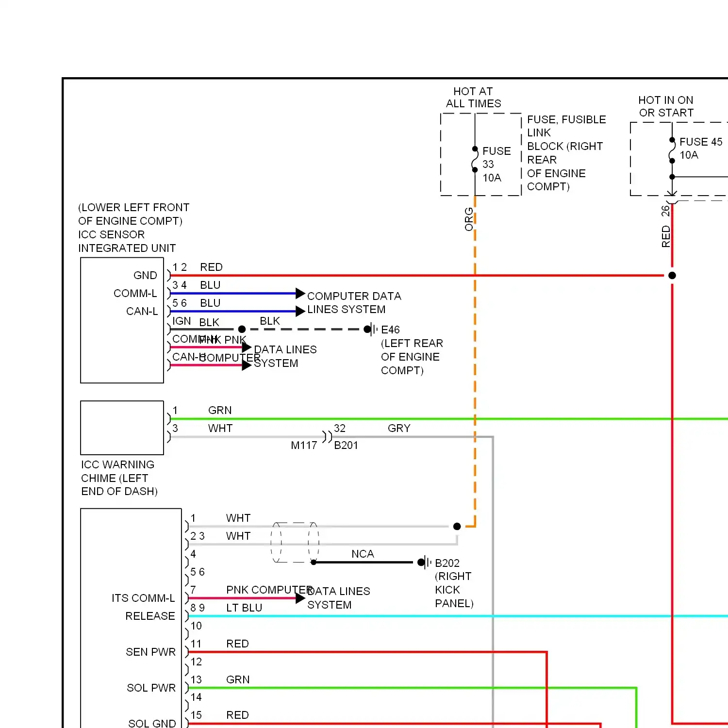This screenshot has width=728, height=728.
Task: Select the "RELEASE" terminal label
Action: click(x=150, y=616)
